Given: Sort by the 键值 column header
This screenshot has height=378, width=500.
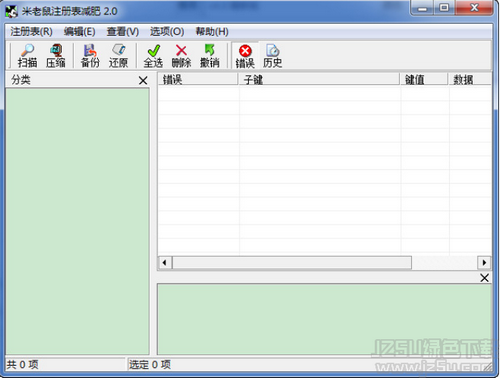Looking at the screenshot, I should pos(424,79).
